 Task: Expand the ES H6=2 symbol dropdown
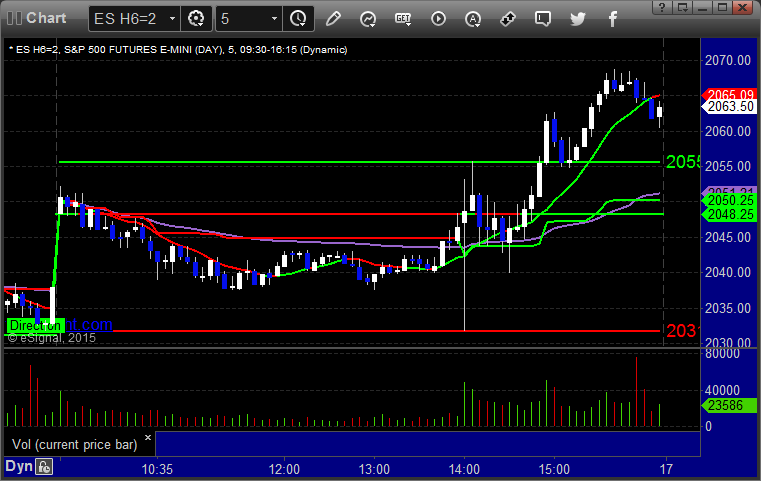172,19
